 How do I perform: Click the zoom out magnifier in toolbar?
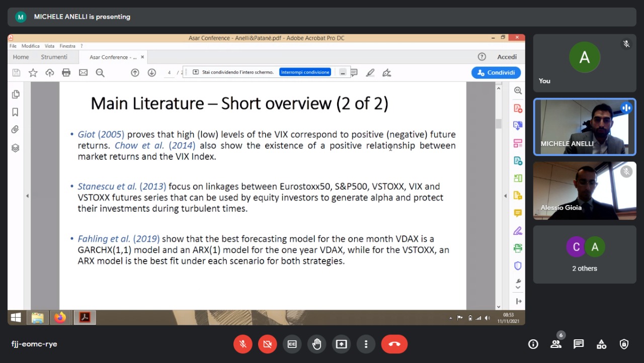pyautogui.click(x=100, y=73)
